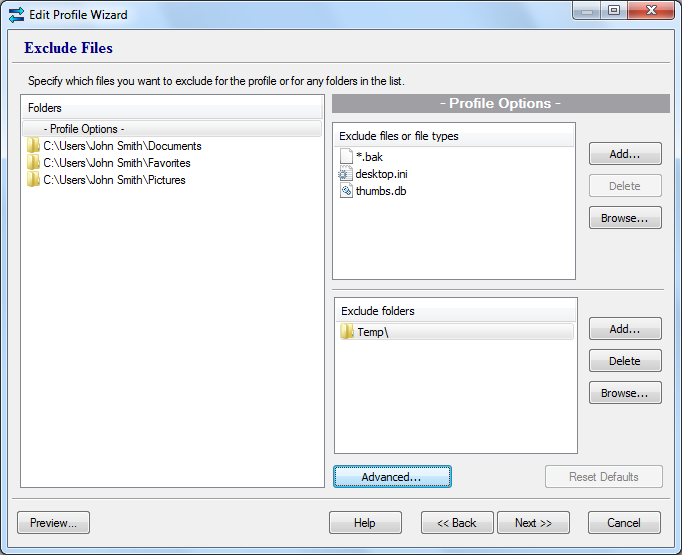The width and height of the screenshot is (682, 555).
Task: Click the Temp\ folder icon
Action: (x=347, y=332)
